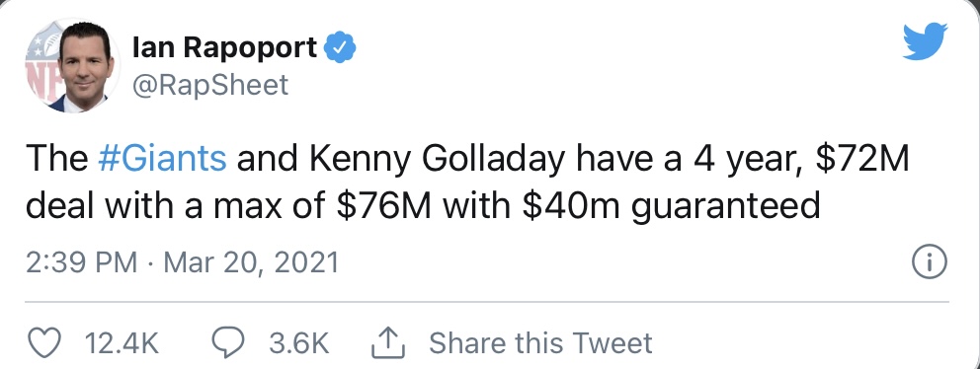
Task: Click the NFL shield behind the avatar
Action: pos(42,69)
